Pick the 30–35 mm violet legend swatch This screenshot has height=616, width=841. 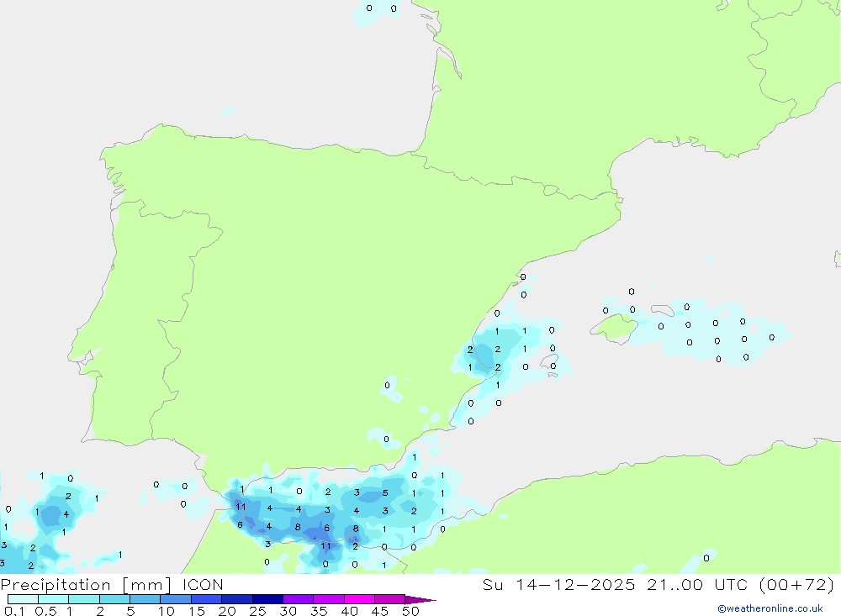click(x=299, y=599)
